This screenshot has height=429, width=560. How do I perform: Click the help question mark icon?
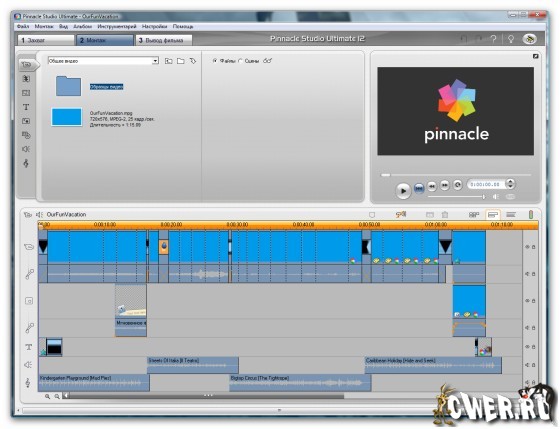pos(494,39)
